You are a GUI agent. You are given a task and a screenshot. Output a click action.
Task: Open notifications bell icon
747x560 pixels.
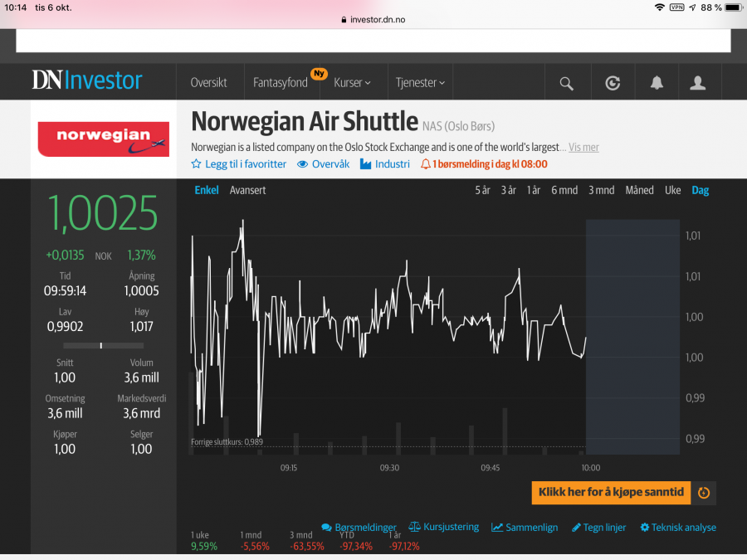tap(657, 83)
